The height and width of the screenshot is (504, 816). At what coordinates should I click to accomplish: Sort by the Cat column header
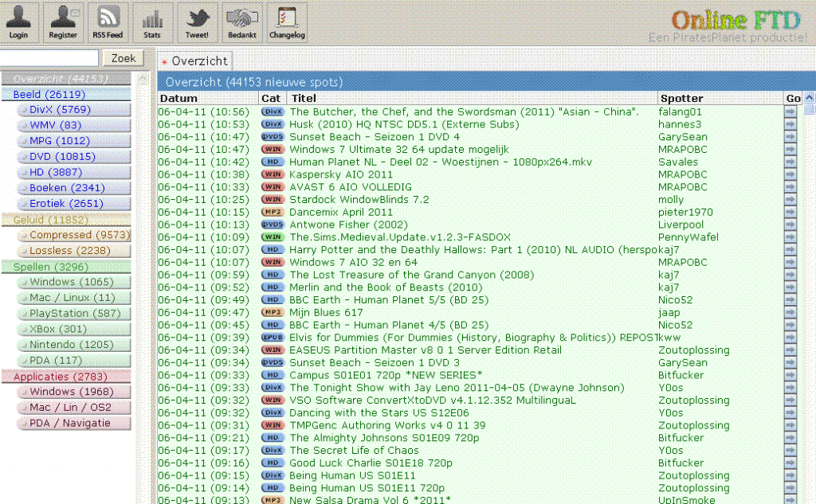[273, 98]
